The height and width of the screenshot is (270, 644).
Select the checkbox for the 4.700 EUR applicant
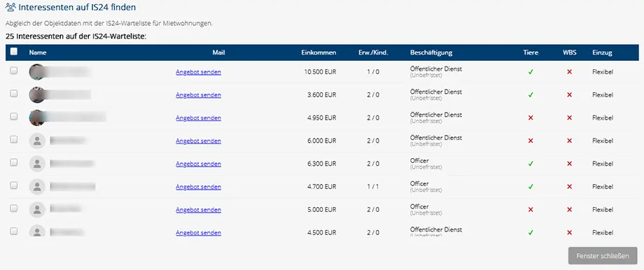(13, 185)
